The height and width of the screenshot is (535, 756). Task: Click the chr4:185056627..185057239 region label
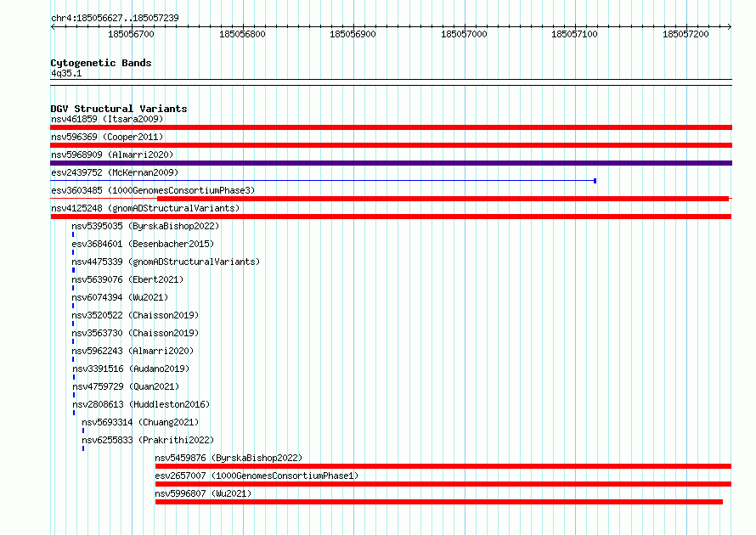click(x=115, y=18)
